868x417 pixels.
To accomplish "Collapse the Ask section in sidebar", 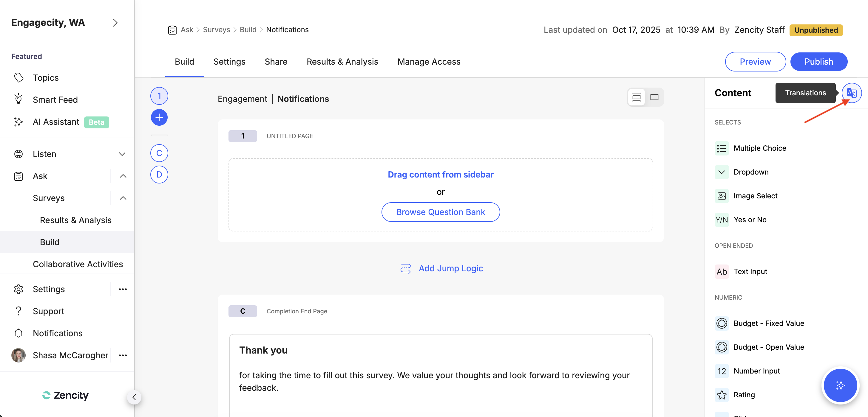I will point(123,176).
